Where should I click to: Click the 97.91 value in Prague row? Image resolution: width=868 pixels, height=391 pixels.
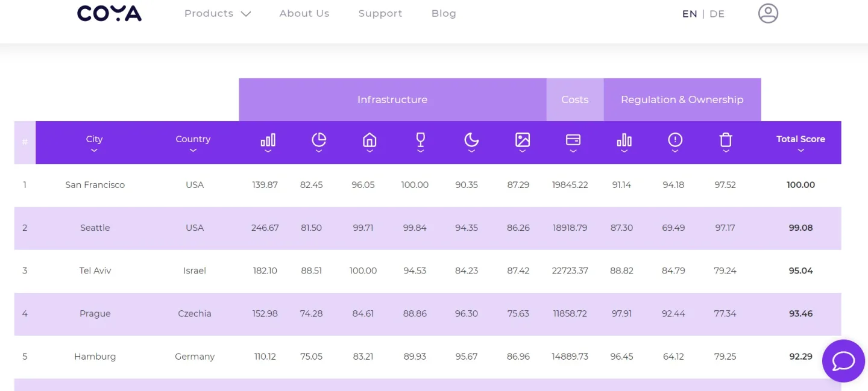(622, 313)
